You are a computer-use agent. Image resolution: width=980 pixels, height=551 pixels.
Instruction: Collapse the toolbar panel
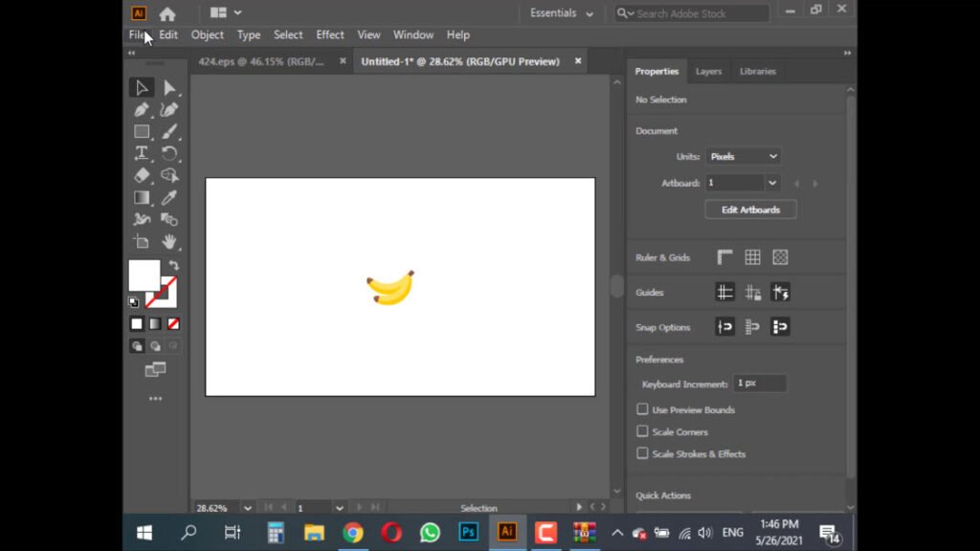131,54
